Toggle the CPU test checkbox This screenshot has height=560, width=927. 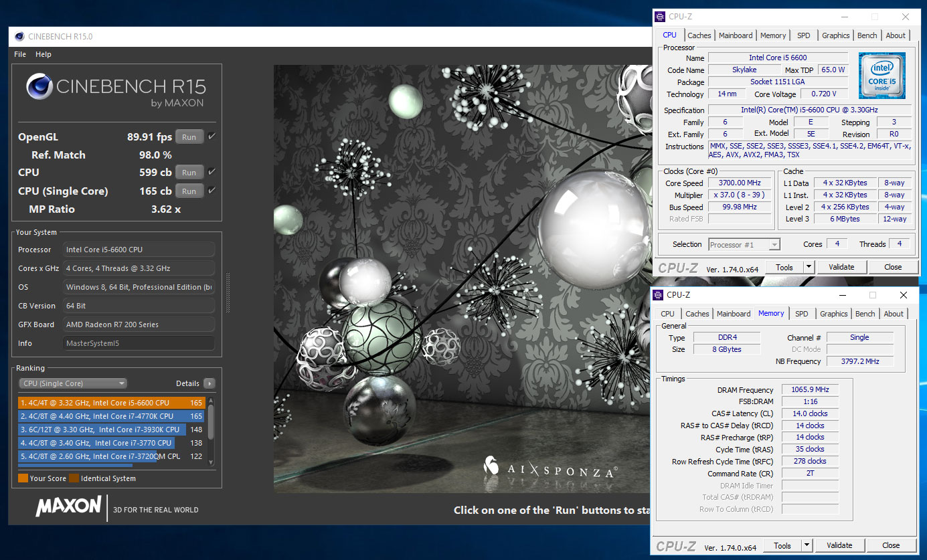[x=212, y=172]
